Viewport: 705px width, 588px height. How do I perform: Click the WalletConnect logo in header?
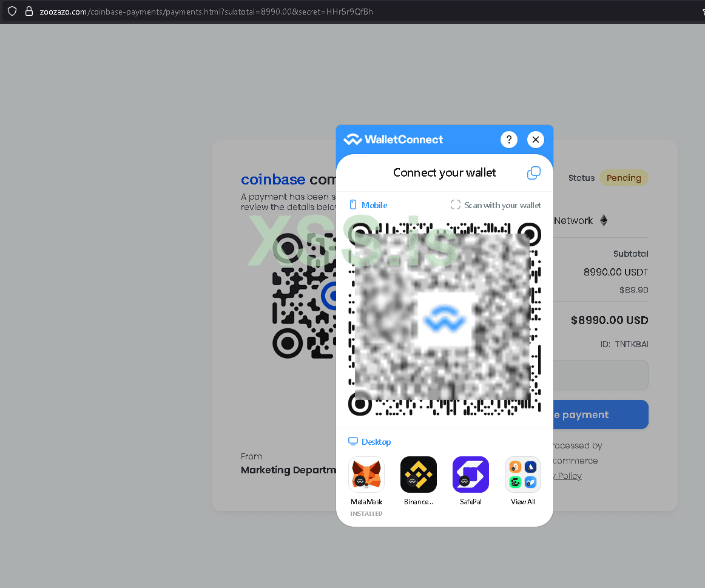(393, 140)
